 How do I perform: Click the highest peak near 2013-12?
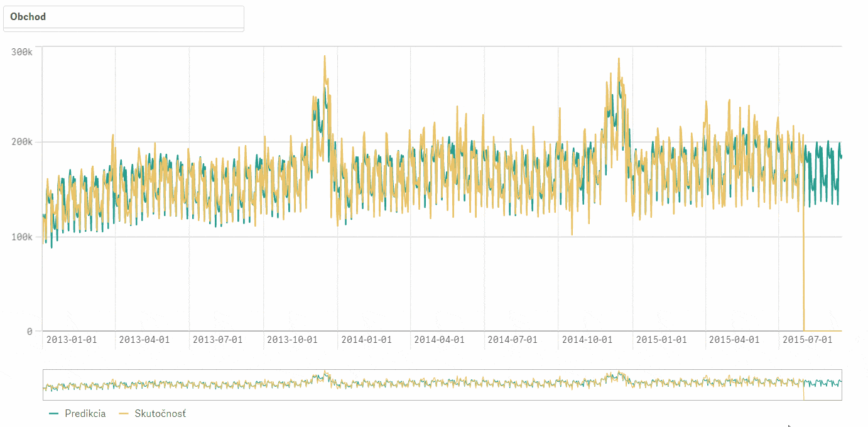[325, 57]
